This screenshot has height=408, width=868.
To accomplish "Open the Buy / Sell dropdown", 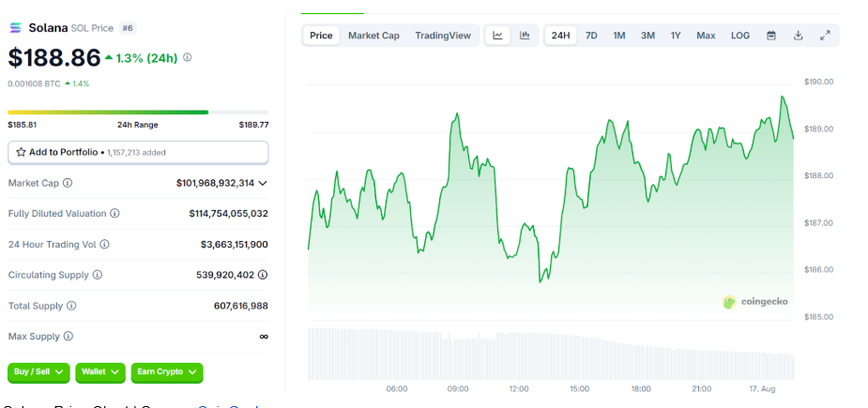I will coord(38,372).
